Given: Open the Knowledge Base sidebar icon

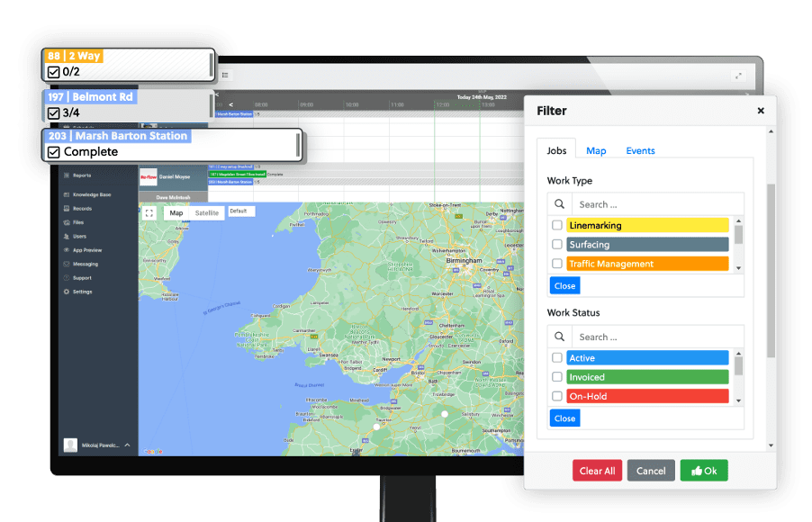Looking at the screenshot, I should coord(67,194).
